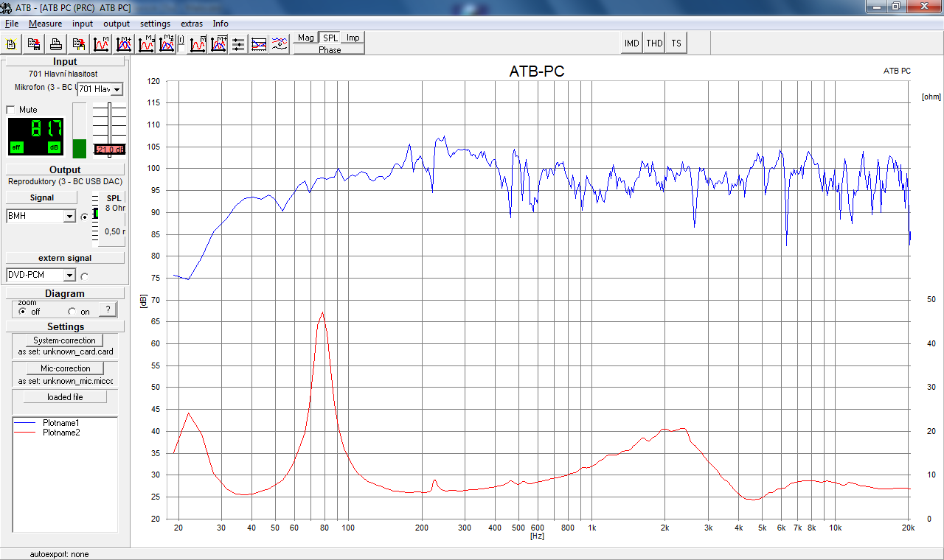Click the Input panel header

pos(65,62)
